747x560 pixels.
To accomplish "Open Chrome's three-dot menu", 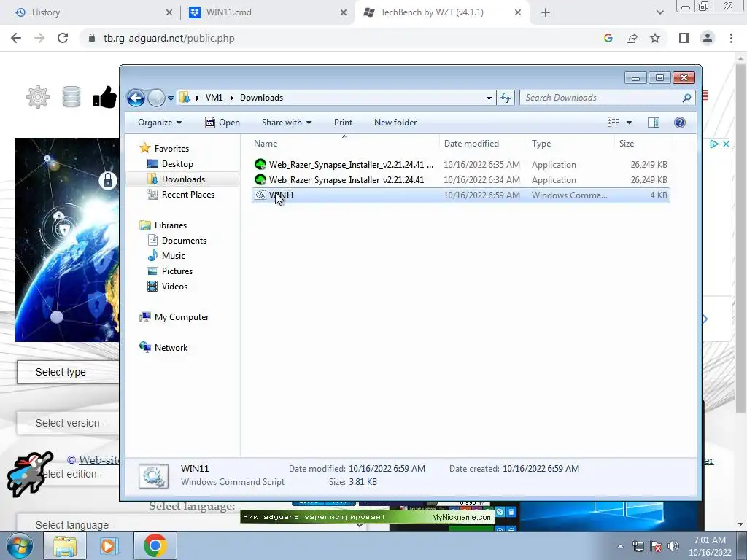I will pyautogui.click(x=731, y=38).
